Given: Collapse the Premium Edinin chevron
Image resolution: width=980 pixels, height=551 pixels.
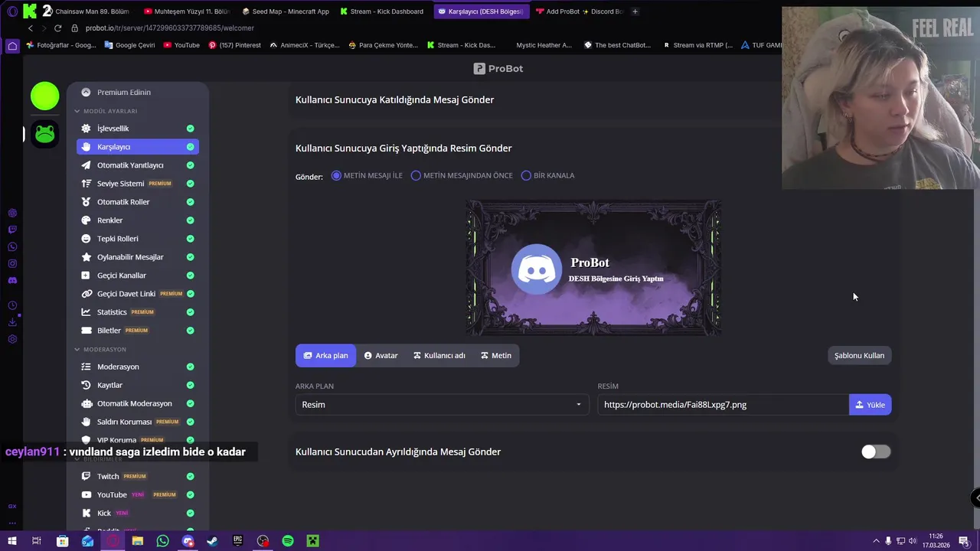Looking at the screenshot, I should coord(86,92).
